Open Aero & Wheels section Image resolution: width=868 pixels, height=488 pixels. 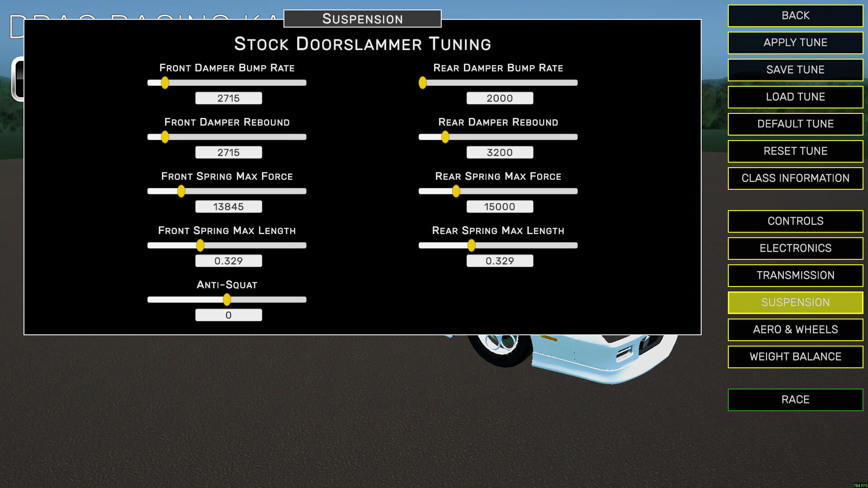795,330
